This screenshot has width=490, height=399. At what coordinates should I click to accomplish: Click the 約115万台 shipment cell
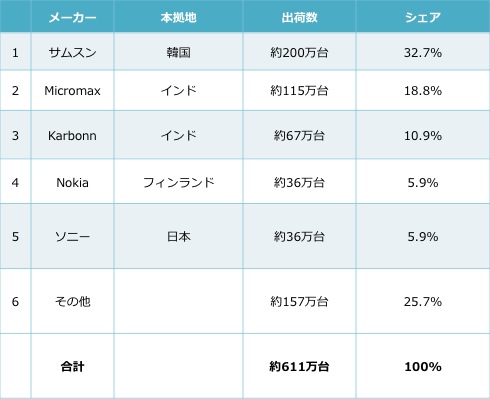299,91
